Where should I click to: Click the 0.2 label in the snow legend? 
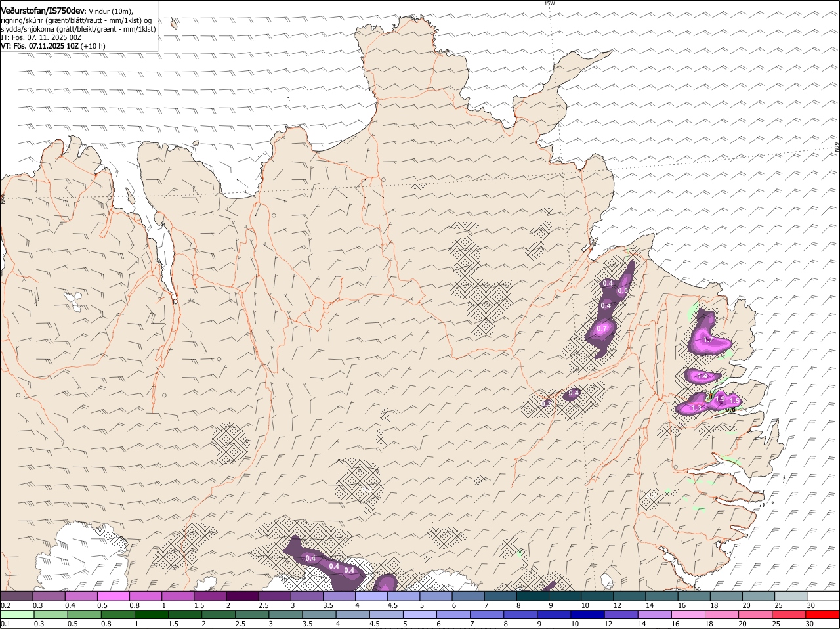coord(5,605)
